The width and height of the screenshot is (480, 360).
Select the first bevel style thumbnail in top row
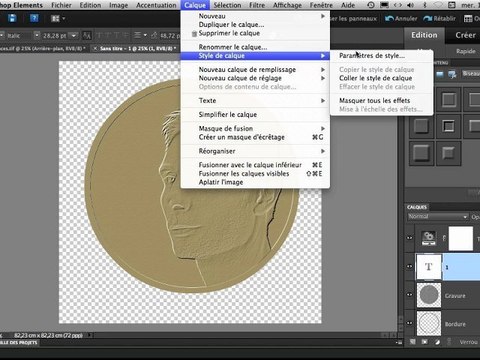pyautogui.click(x=449, y=99)
